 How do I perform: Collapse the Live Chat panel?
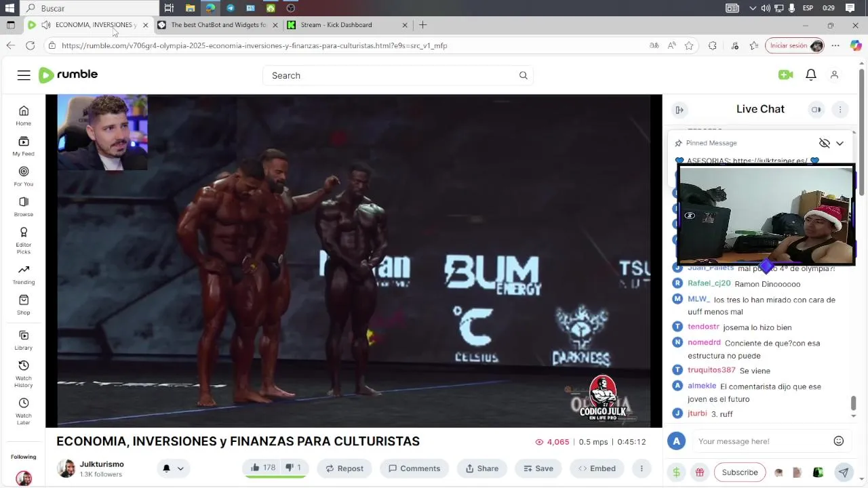click(679, 110)
